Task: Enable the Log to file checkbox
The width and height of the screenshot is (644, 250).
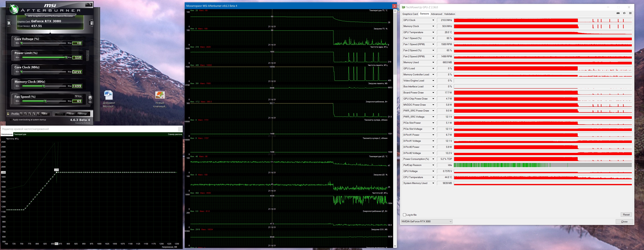Action: [x=404, y=215]
